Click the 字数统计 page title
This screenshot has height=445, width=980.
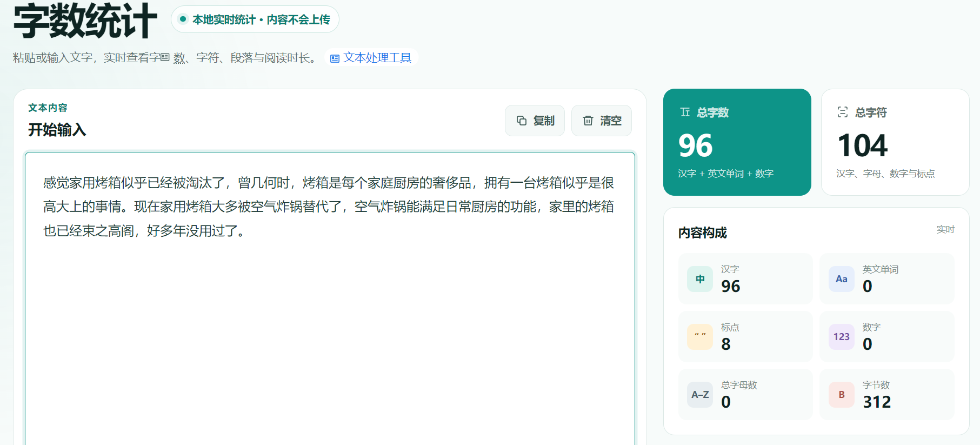[x=85, y=21]
